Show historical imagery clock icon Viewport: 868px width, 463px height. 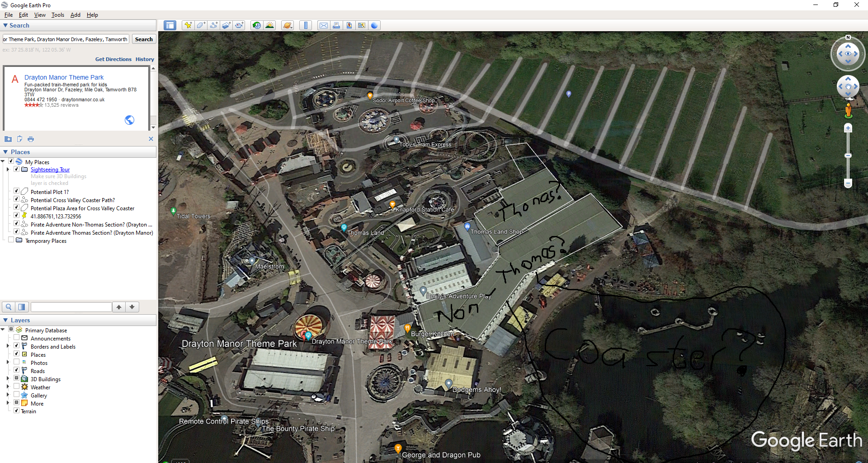pos(257,25)
